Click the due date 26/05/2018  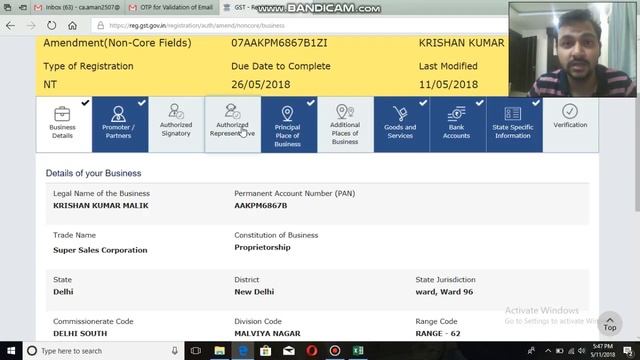click(261, 84)
